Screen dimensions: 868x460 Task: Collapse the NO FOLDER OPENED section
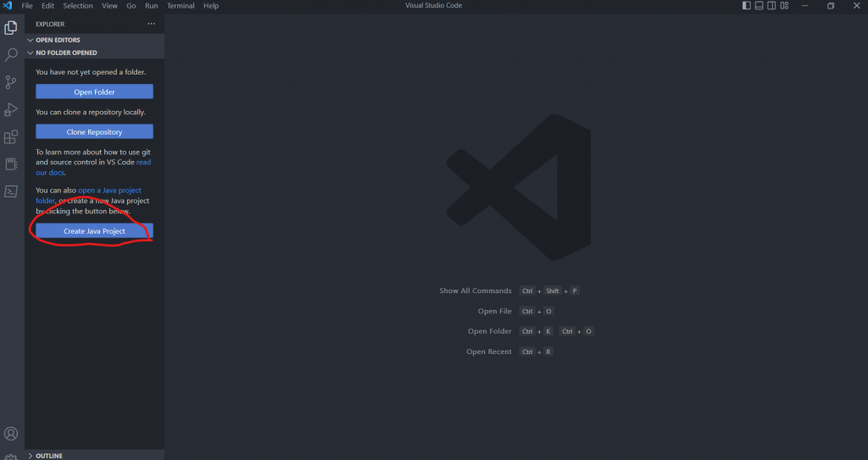(x=94, y=53)
